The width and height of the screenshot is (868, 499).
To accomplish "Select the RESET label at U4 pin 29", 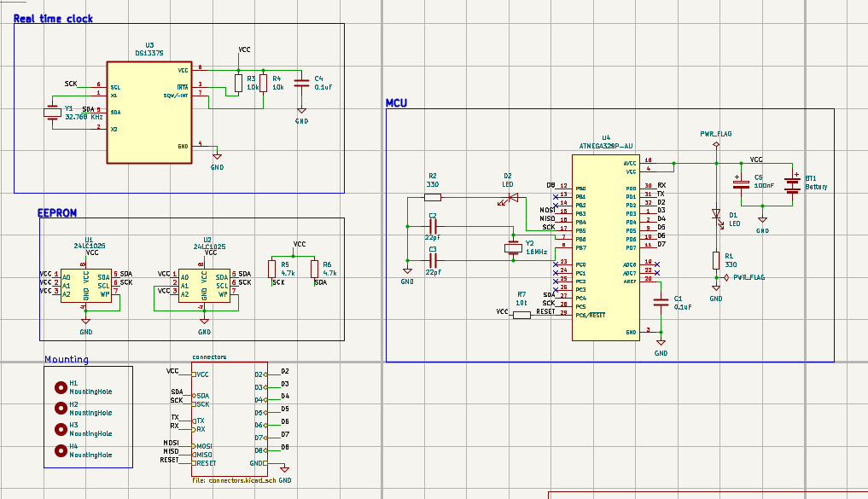I will tap(545, 311).
